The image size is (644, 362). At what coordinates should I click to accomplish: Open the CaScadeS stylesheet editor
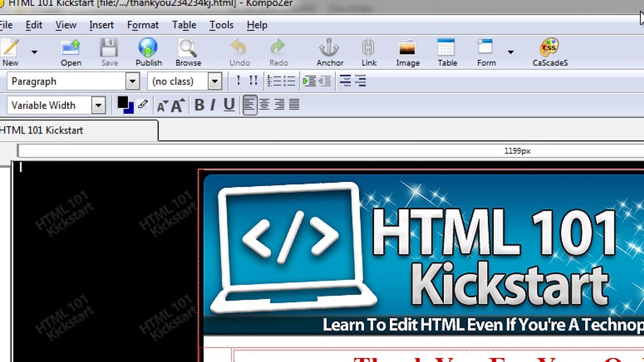coord(550,53)
